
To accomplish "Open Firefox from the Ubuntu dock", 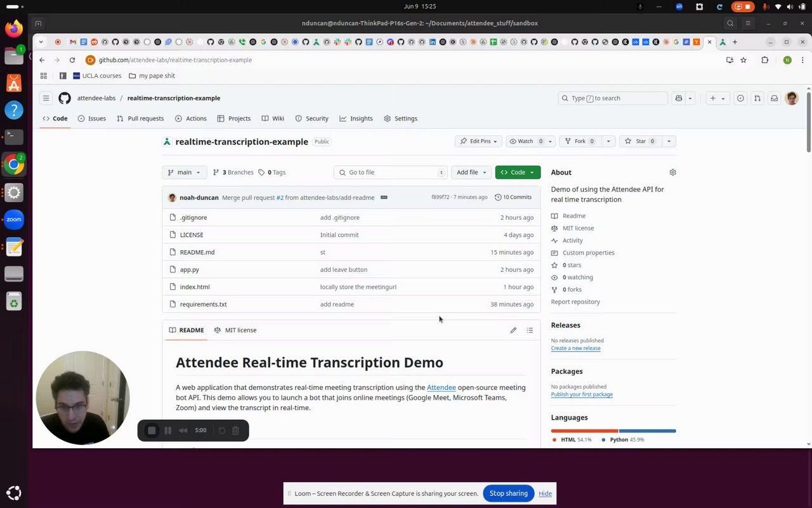I will coord(13,29).
